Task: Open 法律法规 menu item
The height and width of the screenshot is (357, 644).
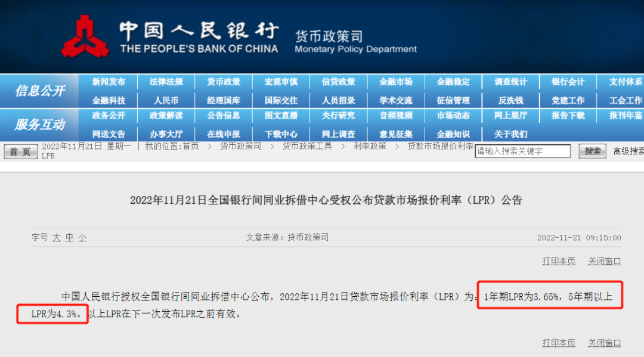Action: (x=166, y=82)
